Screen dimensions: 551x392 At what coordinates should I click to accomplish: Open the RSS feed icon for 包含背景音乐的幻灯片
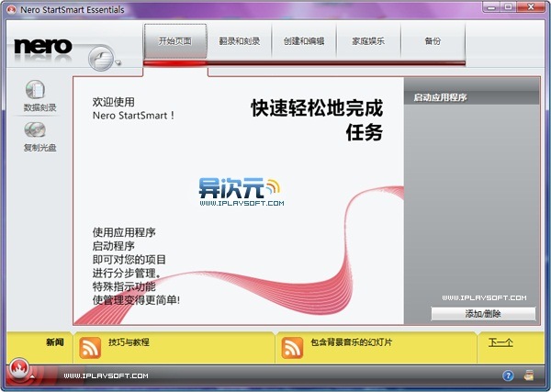[x=292, y=348]
